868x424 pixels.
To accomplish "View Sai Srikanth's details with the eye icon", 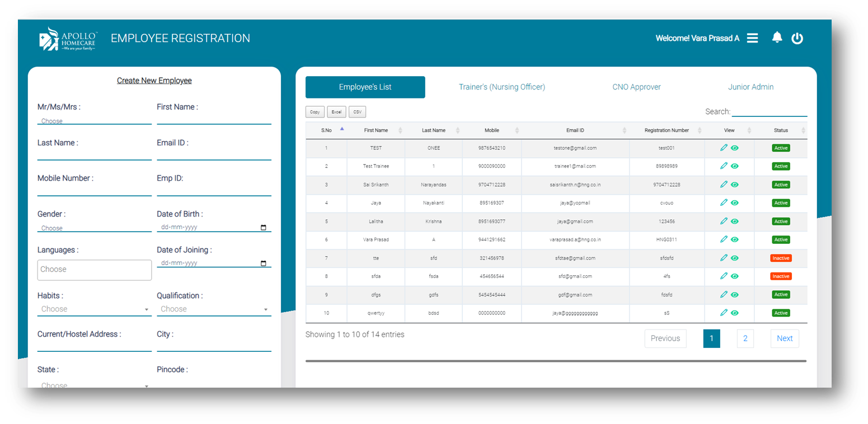I will coord(734,185).
